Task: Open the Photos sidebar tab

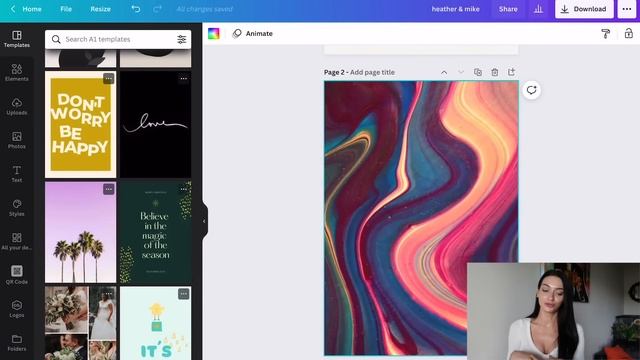Action: coord(17,140)
